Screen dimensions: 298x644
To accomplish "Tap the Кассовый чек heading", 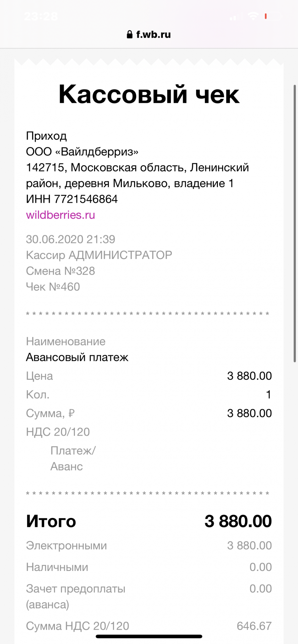I will (x=149, y=95).
